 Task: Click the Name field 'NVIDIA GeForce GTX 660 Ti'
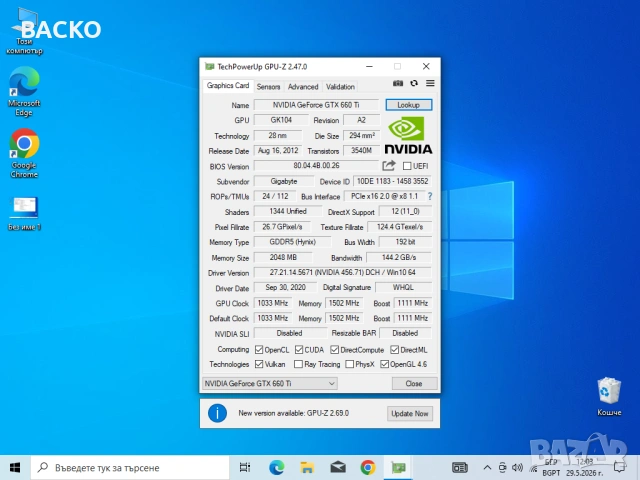pyautogui.click(x=316, y=105)
